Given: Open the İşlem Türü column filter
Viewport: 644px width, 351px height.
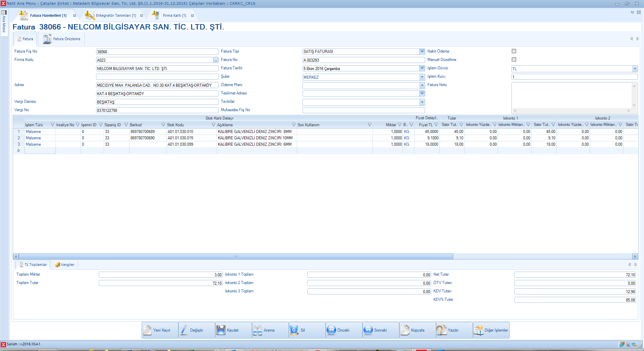Looking at the screenshot, I should 53,125.
